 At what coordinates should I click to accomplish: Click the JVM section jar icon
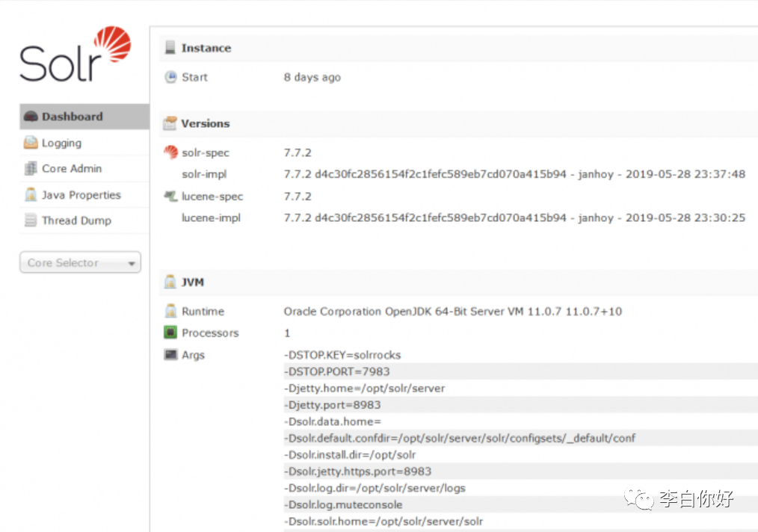tap(170, 282)
